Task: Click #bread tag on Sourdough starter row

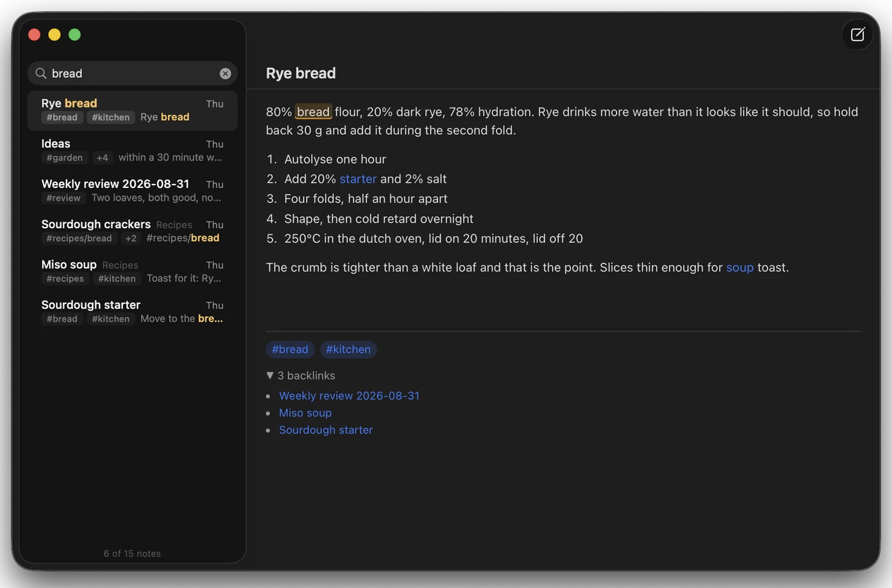Action: click(x=62, y=319)
